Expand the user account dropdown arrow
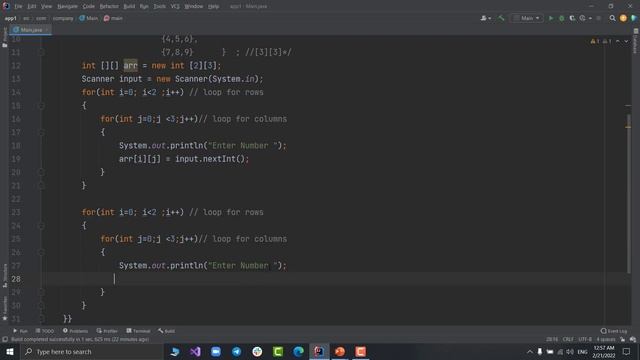The height and width of the screenshot is (360, 640). pyautogui.click(x=489, y=18)
